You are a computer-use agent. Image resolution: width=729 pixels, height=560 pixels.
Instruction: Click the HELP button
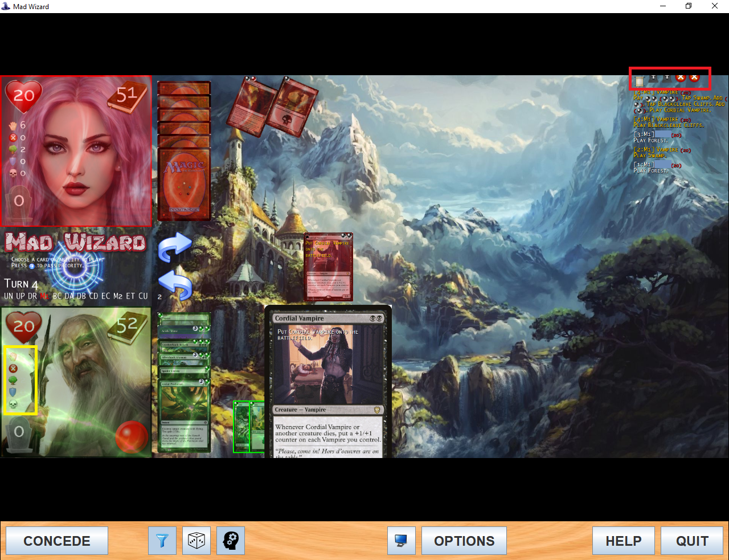[x=623, y=541]
